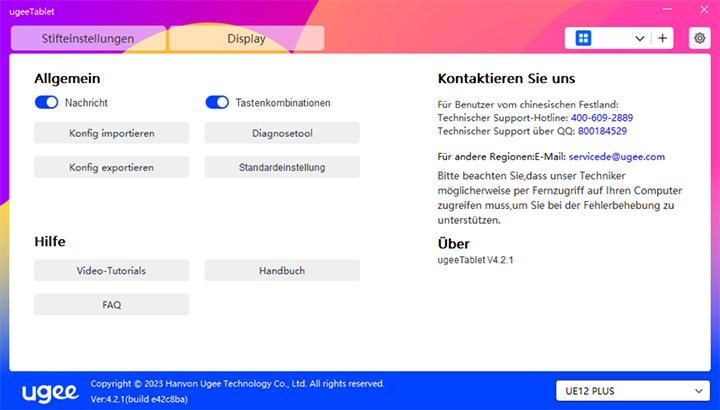
Task: Launch the Diagnosetool
Action: point(282,133)
